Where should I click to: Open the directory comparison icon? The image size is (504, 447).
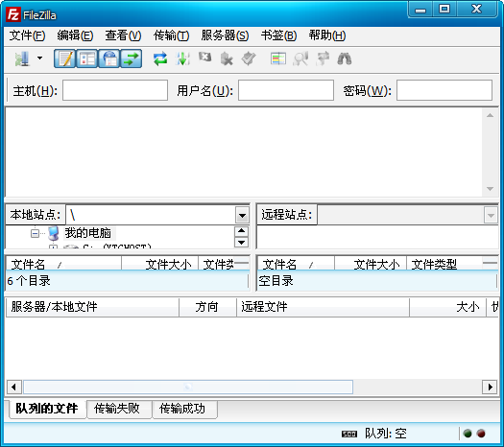pyautogui.click(x=278, y=59)
